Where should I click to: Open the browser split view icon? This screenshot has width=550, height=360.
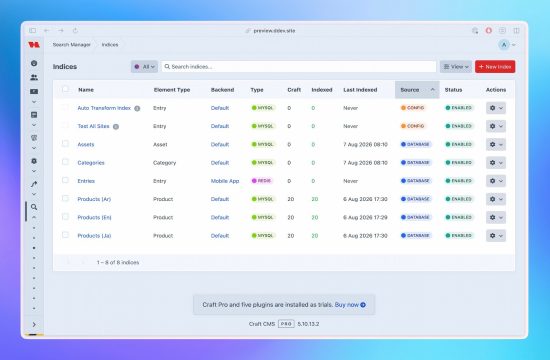click(x=516, y=31)
